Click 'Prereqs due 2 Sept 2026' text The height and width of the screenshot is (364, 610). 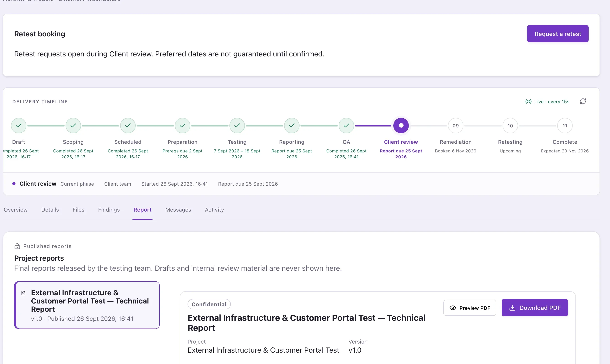coord(182,154)
